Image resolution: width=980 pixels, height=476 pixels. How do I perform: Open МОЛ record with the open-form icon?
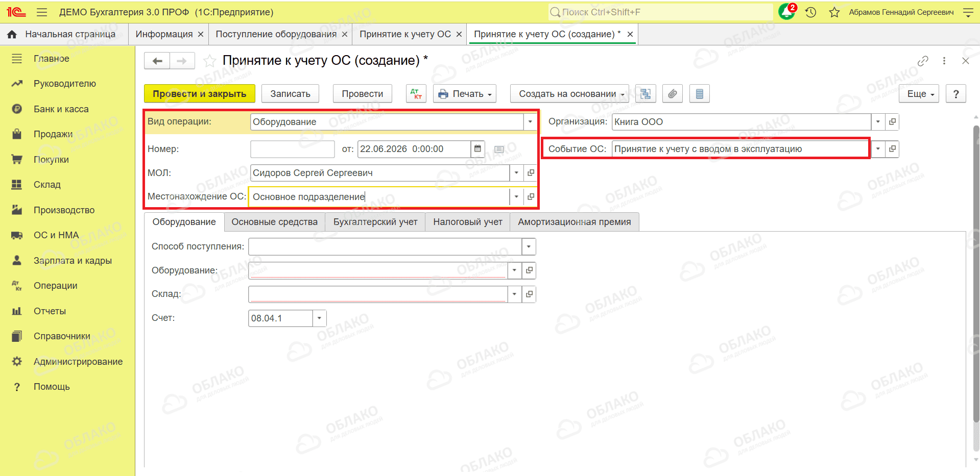pyautogui.click(x=531, y=173)
